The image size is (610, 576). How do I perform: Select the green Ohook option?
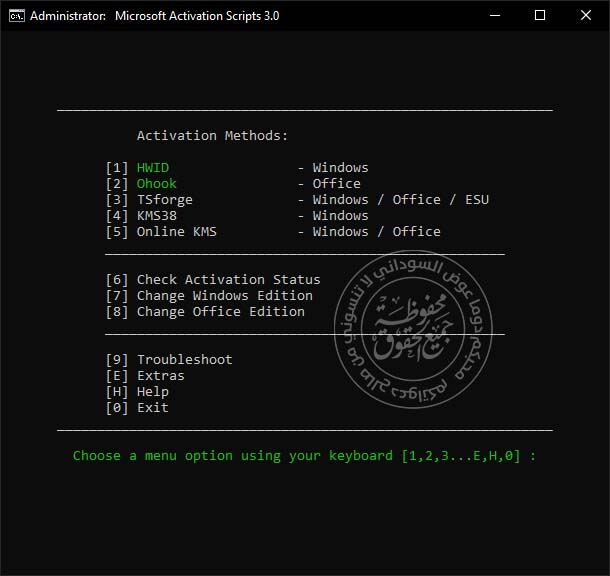tap(156, 184)
